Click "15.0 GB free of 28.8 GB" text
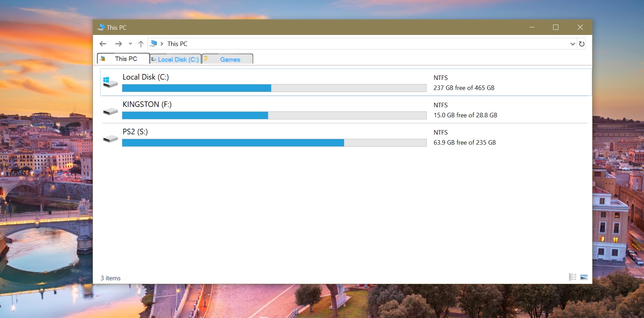The height and width of the screenshot is (318, 644). [x=465, y=115]
